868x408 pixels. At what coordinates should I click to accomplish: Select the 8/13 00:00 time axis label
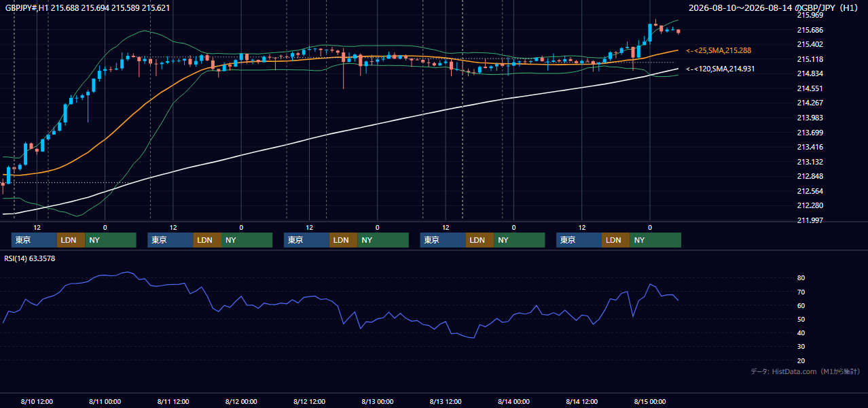(x=377, y=401)
